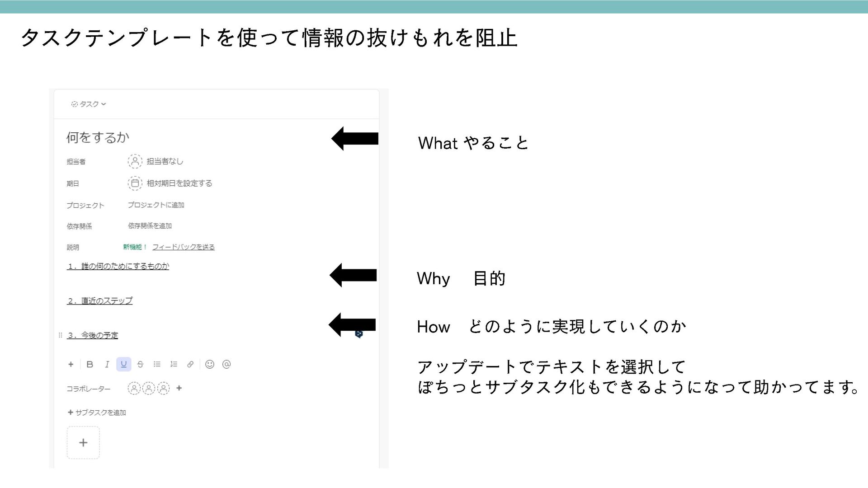Open フィードバックを送る link
Viewport: 868px width, 488px height.
coord(183,247)
